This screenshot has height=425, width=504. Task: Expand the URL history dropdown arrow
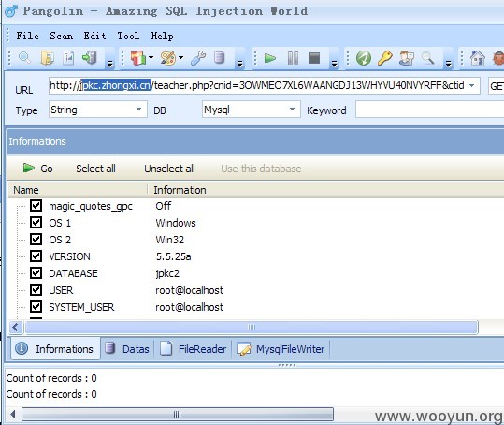point(472,85)
